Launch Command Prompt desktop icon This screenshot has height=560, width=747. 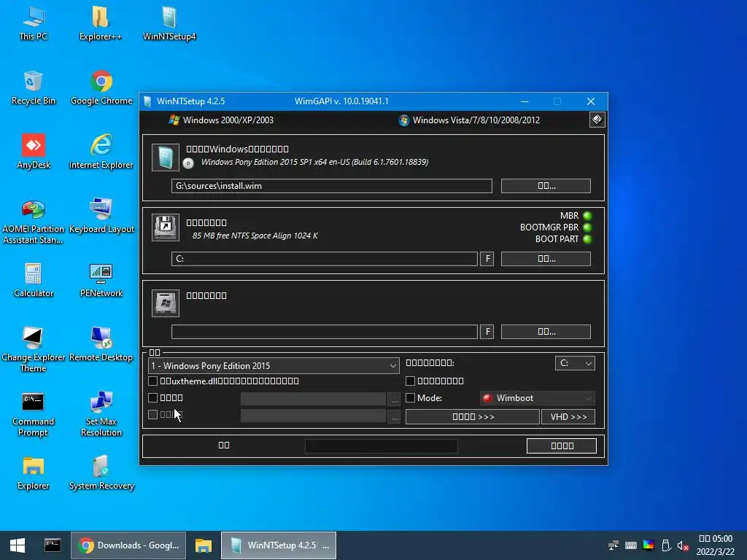click(x=33, y=414)
